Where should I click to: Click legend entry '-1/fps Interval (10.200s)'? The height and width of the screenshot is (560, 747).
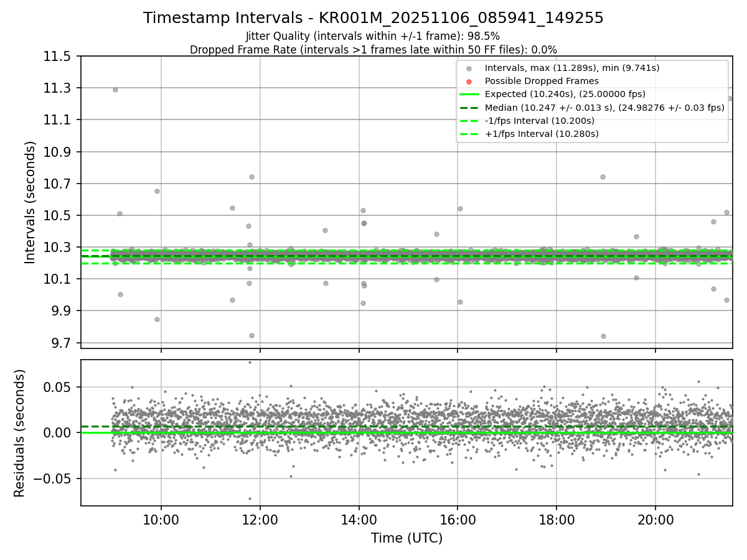(540, 121)
